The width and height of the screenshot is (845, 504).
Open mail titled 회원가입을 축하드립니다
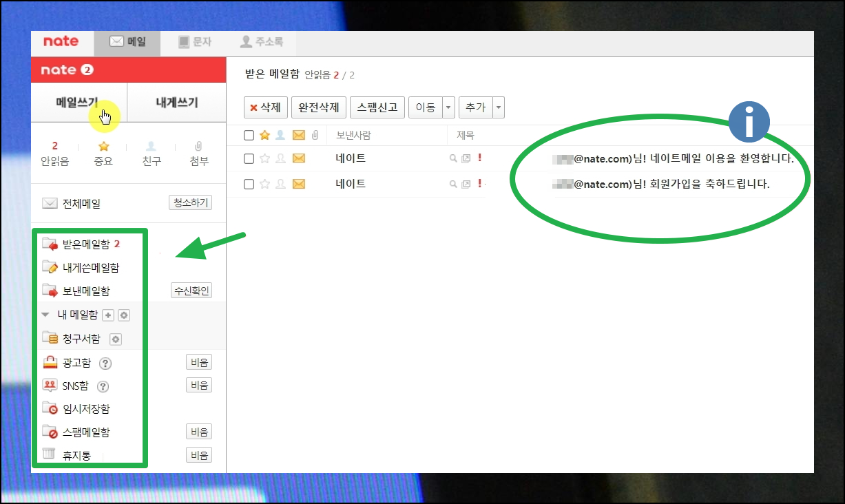pos(661,184)
